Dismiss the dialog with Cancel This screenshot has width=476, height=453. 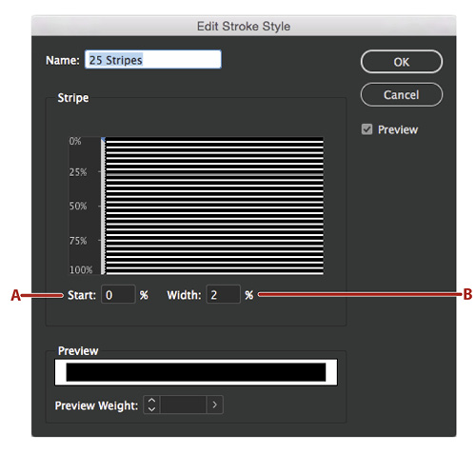click(401, 94)
